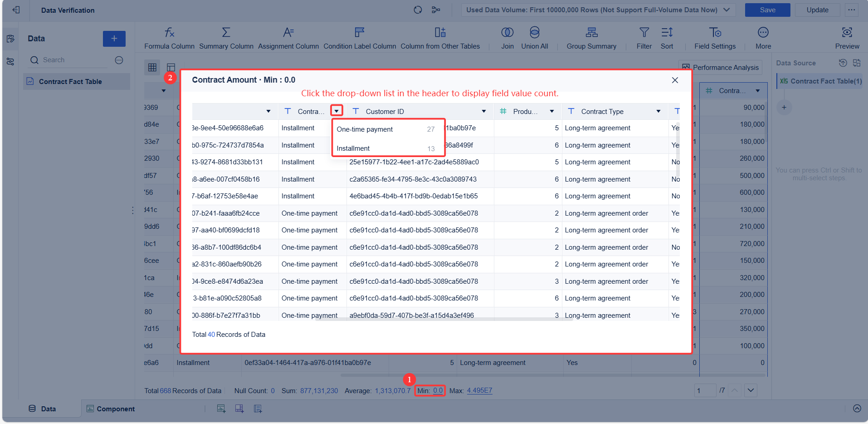This screenshot has height=424, width=868.
Task: Select the Join tool
Action: pos(507,38)
